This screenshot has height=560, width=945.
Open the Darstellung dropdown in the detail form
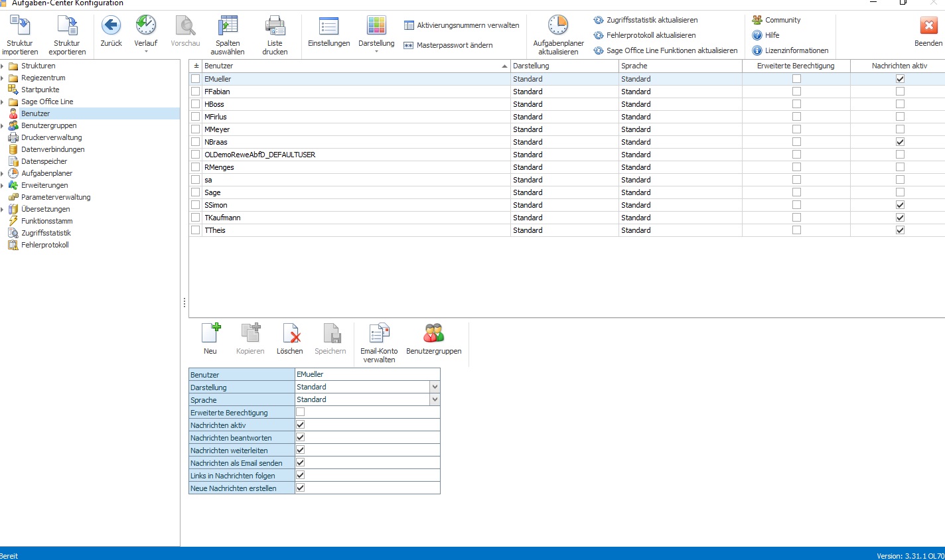[x=435, y=387]
